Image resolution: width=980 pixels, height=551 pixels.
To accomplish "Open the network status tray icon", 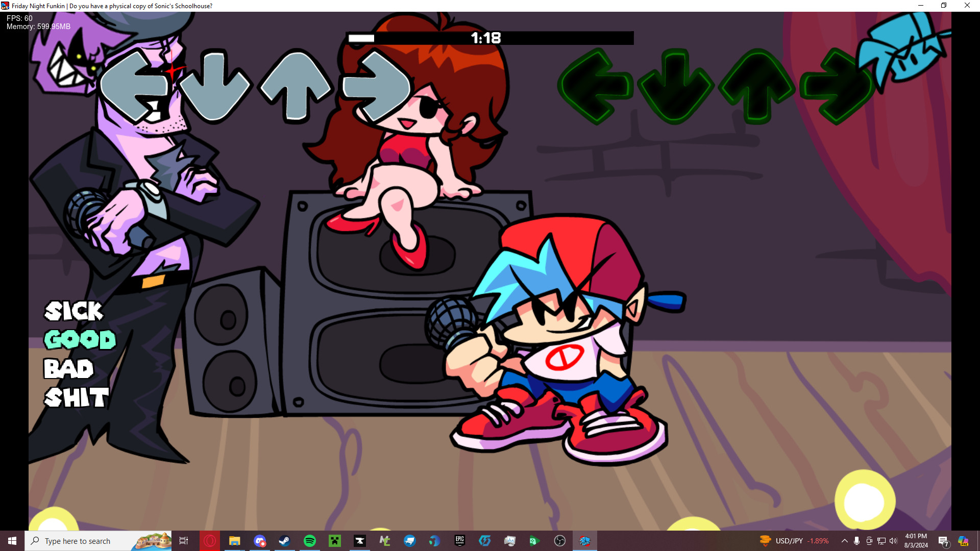I will [881, 541].
